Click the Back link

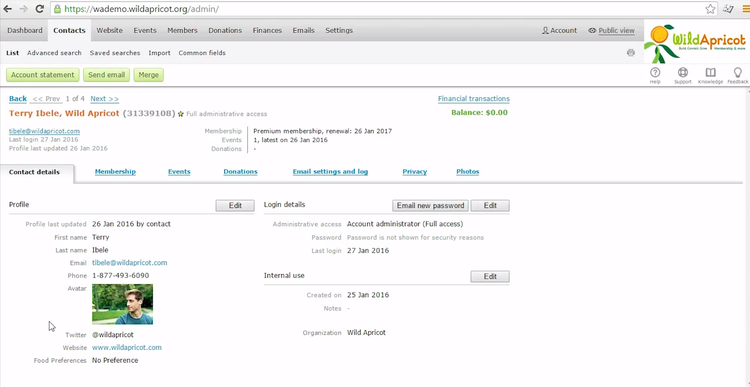click(x=18, y=99)
